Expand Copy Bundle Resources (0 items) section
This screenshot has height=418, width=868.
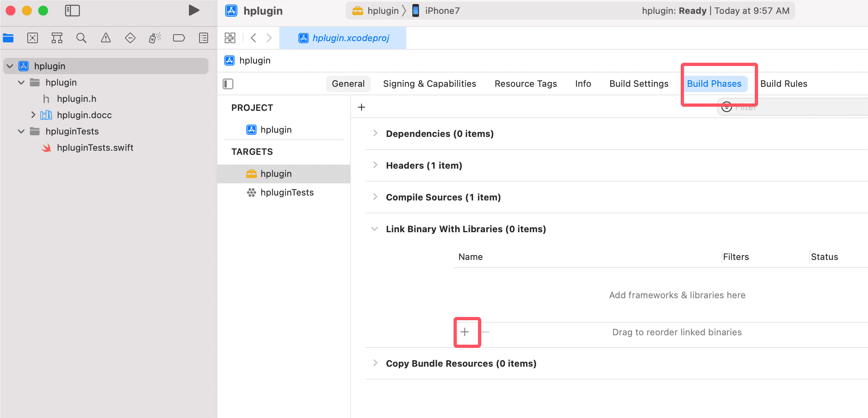point(375,363)
